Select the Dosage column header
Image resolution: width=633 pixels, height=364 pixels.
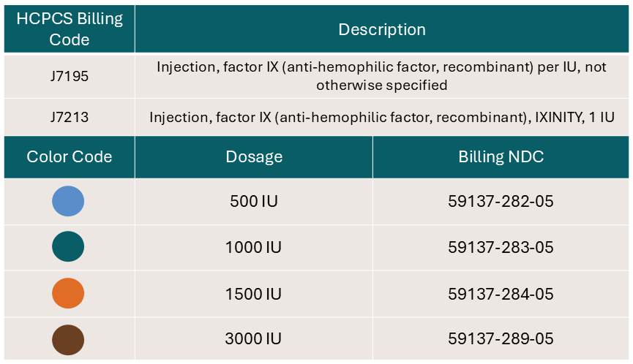coord(254,157)
